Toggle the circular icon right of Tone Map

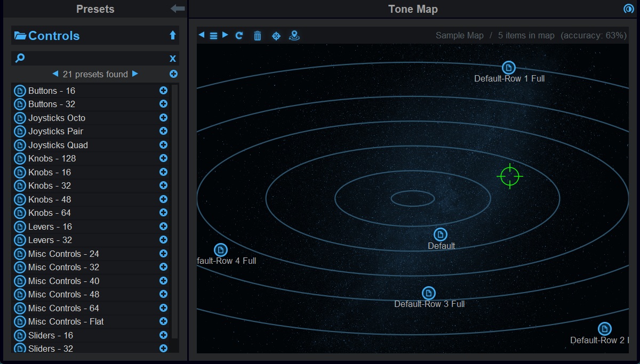pos(628,9)
